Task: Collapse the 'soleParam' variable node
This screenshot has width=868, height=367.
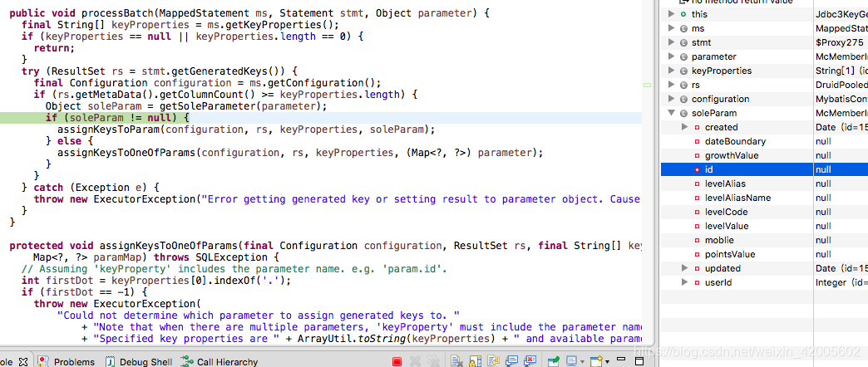Action: pyautogui.click(x=672, y=113)
